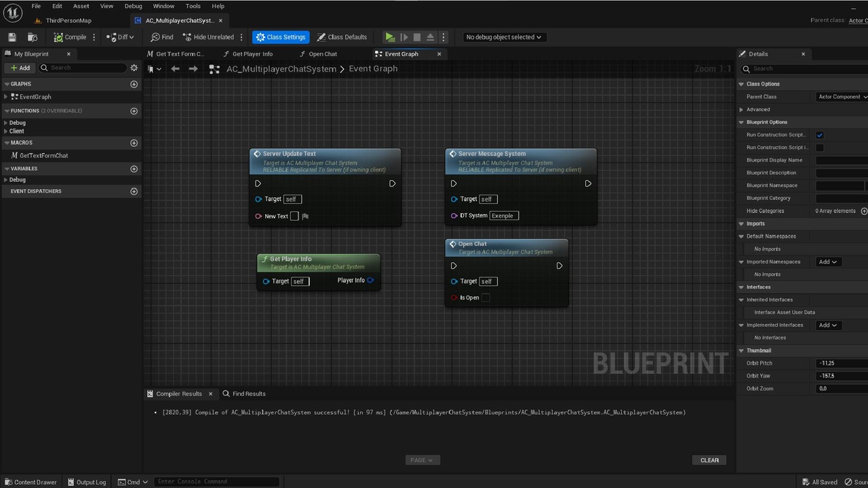Screen dimensions: 868x488
Task: Open the Browse to asset icon
Action: click(x=32, y=37)
